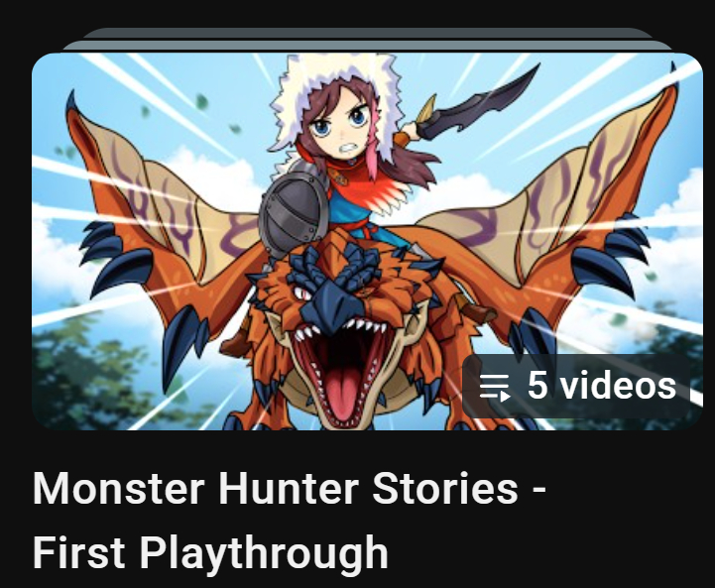Open the "Monster Hunter Stories - First Playthrough" title link
Viewport: 715px width, 588px height.
(290, 520)
